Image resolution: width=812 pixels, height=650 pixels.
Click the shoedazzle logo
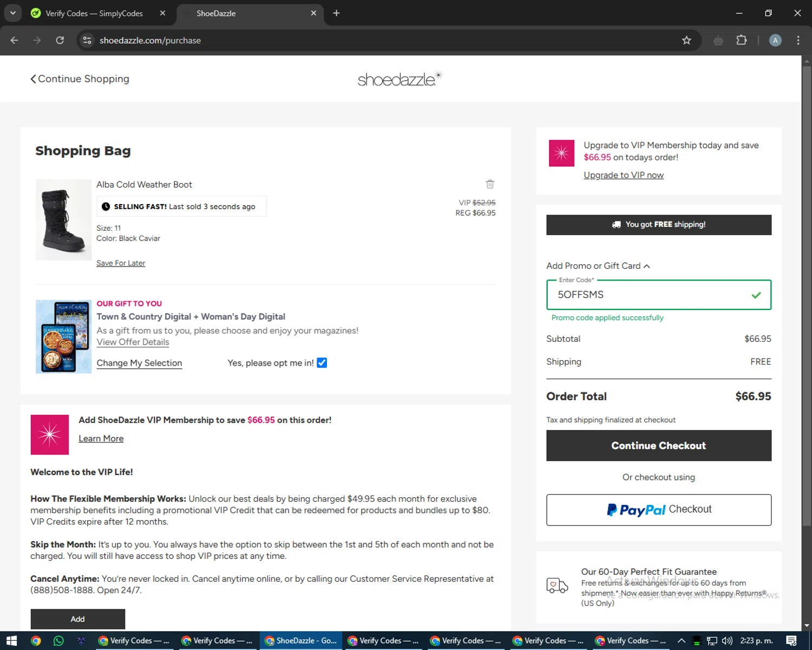tap(400, 79)
